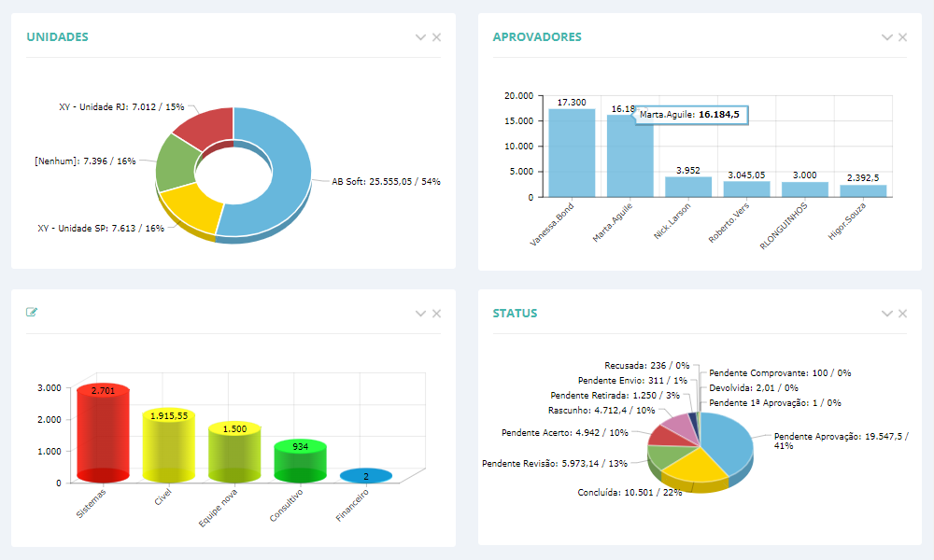Click the Vanessa.Bond bar in Aprovadores
The image size is (934, 560).
pyautogui.click(x=572, y=153)
